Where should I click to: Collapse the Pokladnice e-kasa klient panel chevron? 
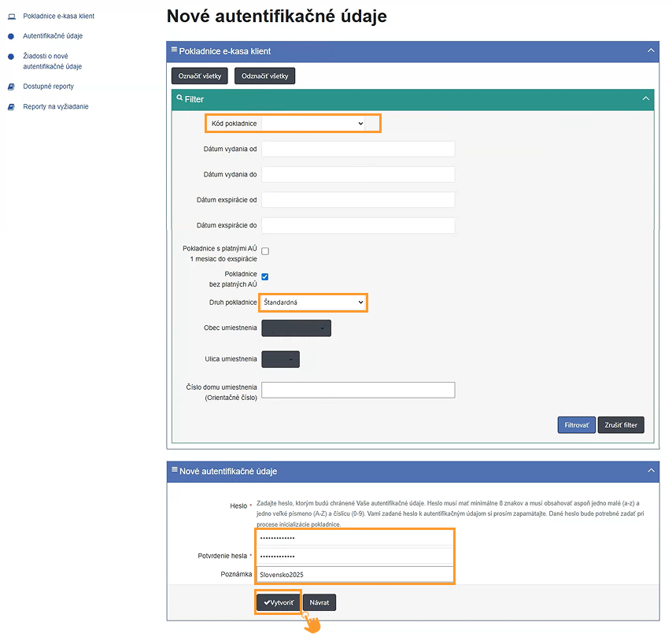[650, 51]
